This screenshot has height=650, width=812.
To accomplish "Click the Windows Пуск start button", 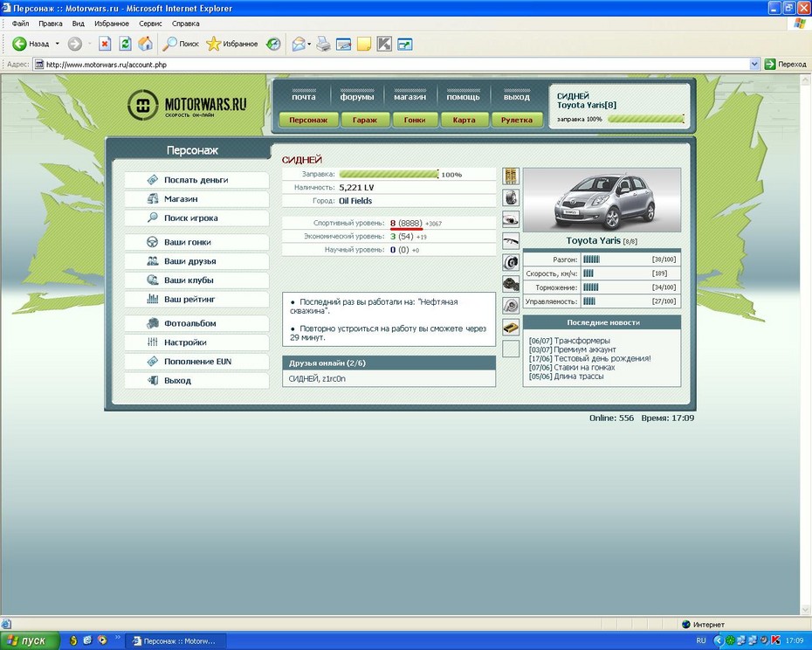I will coord(30,640).
